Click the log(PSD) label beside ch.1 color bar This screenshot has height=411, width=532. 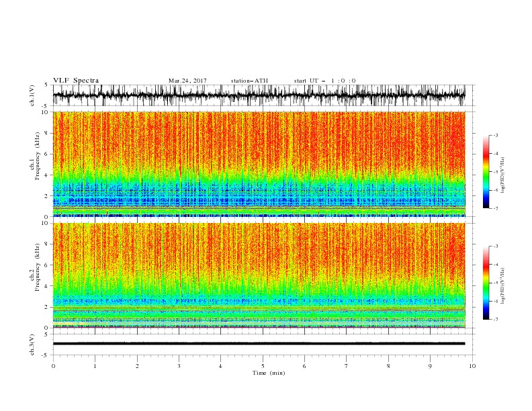503,175
